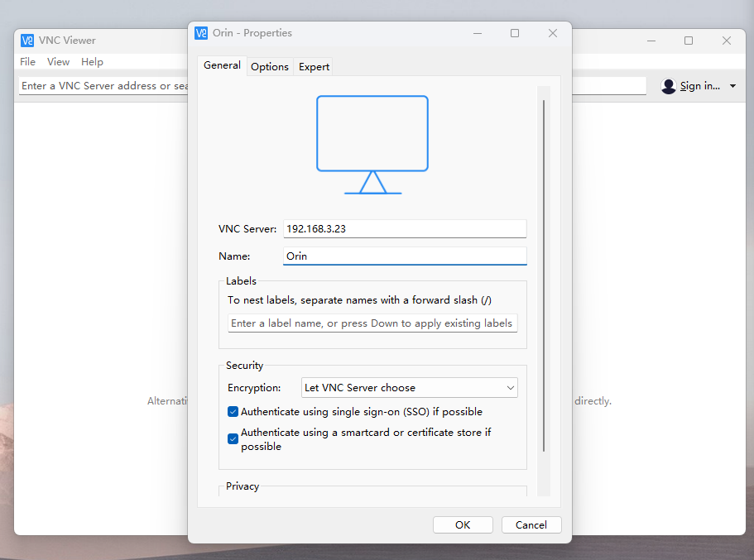
Task: Maximize the Orin Properties dialog
Action: point(515,33)
